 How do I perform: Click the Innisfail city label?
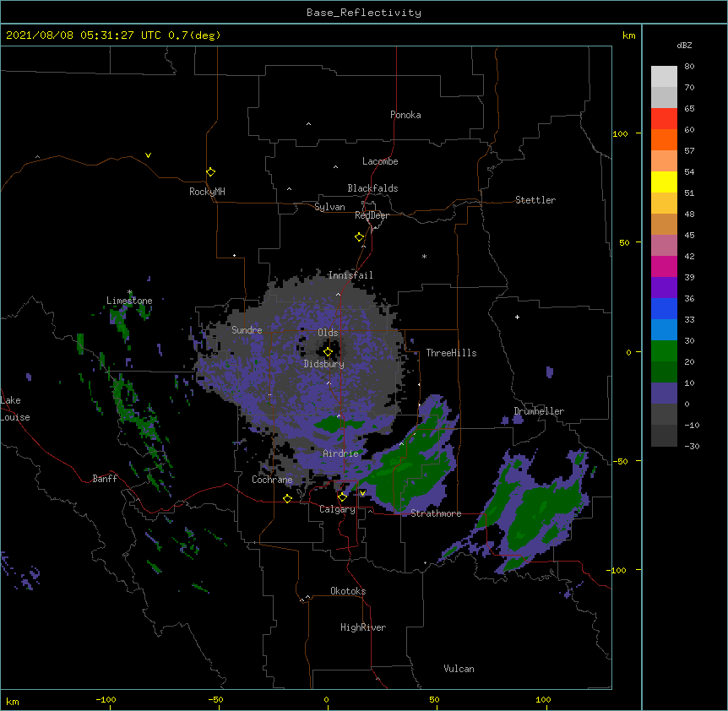coord(350,275)
